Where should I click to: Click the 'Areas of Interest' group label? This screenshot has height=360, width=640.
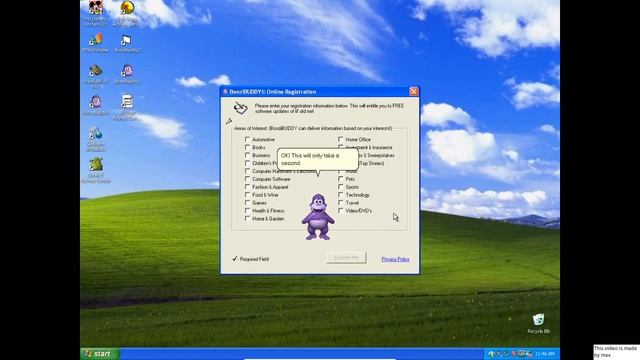coord(313,128)
